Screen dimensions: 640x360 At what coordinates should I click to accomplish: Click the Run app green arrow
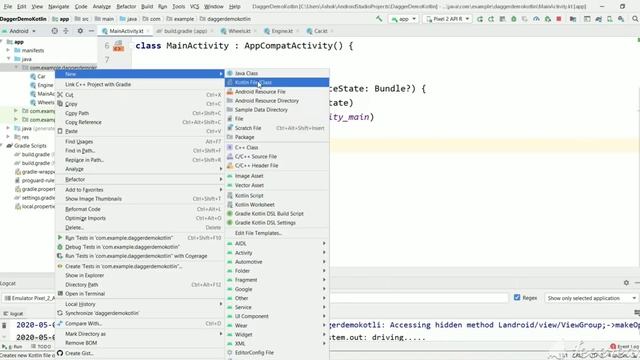tap(480, 19)
